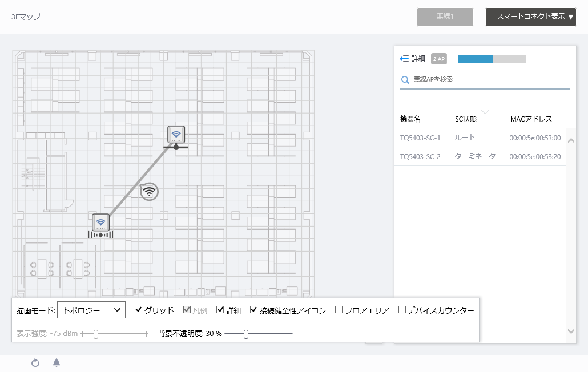
Task: Click the 2 AP count badge
Action: (439, 59)
